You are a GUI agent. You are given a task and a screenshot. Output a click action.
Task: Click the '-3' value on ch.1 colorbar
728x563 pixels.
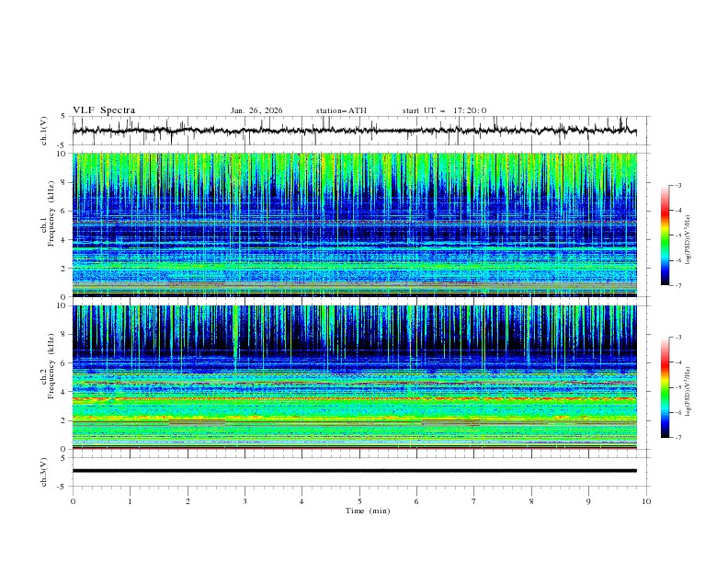(x=678, y=185)
